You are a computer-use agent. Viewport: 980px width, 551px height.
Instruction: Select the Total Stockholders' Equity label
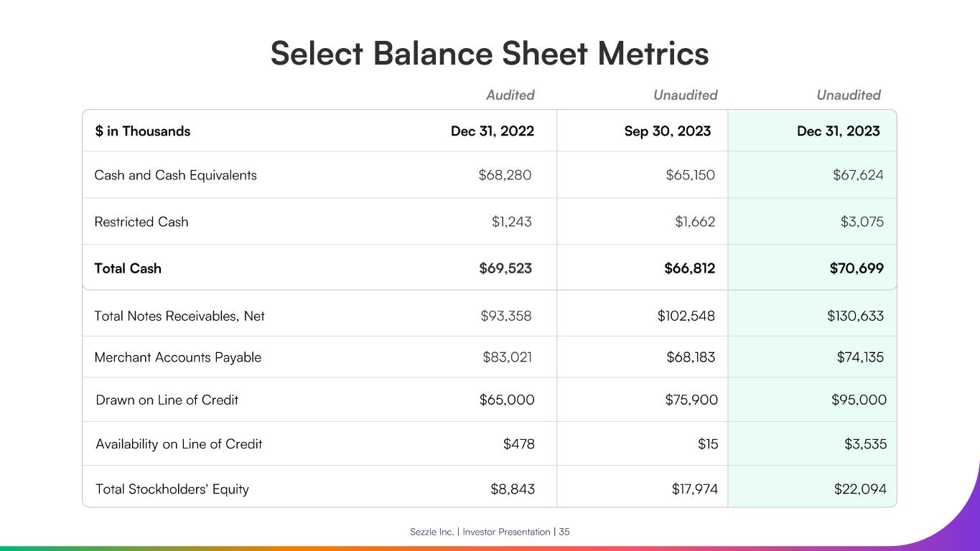point(172,489)
